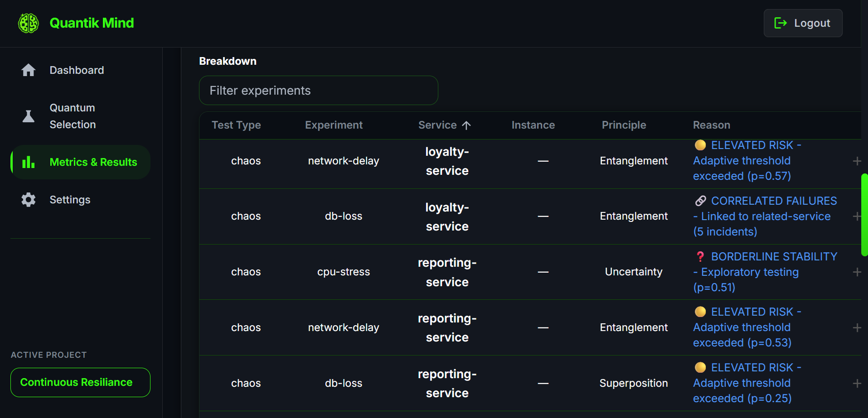Click the logout arrow icon in the Logout button
Image resolution: width=868 pixels, height=418 pixels.
coord(781,23)
